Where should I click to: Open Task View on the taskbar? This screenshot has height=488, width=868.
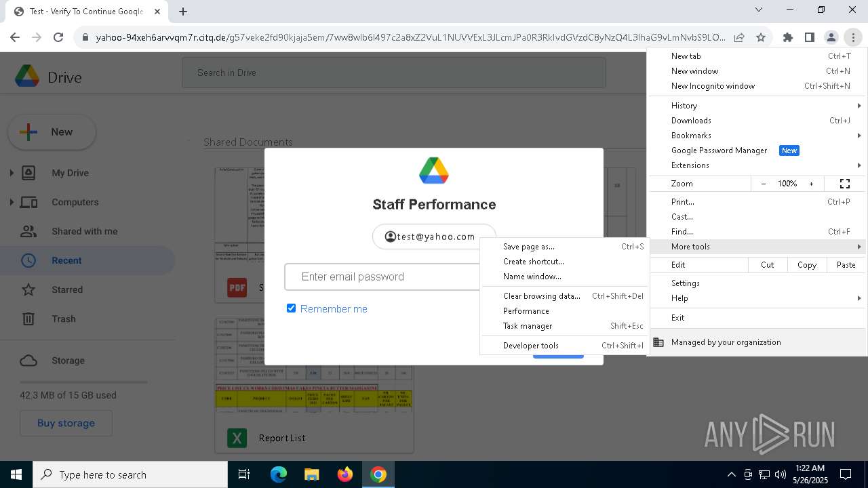pyautogui.click(x=244, y=474)
